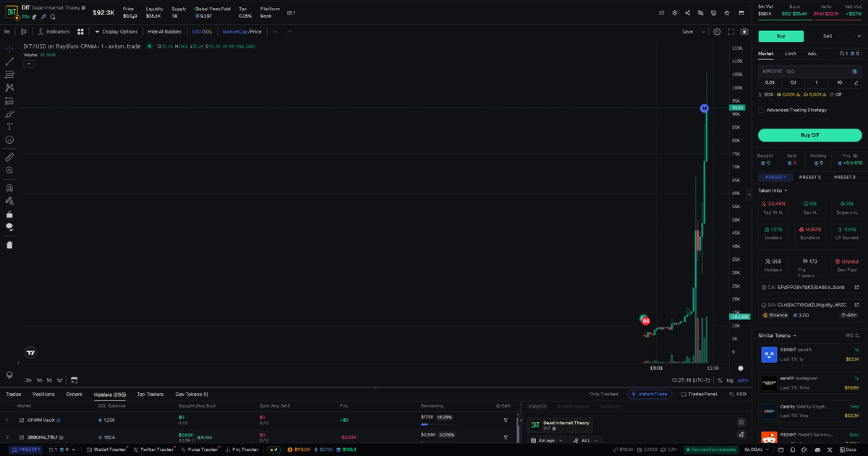The width and height of the screenshot is (868, 456).
Task: Open Indicators menu
Action: coord(54,32)
